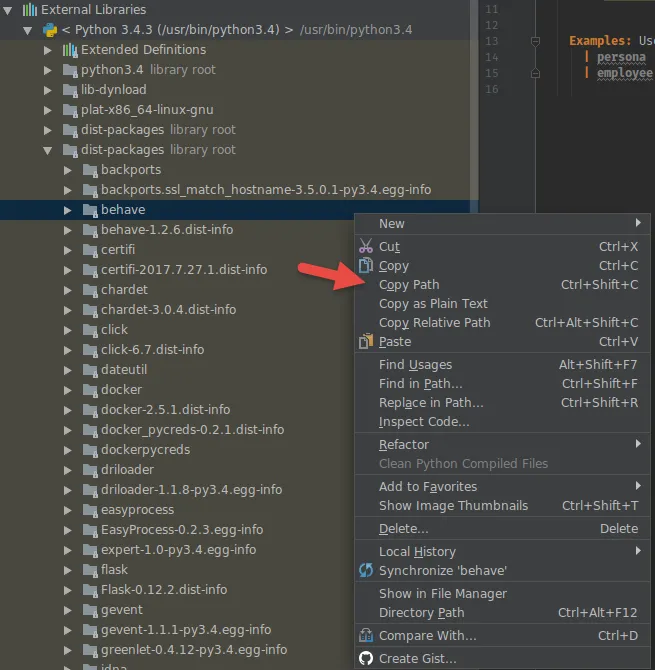Toggle code folding marker on line 13
The width and height of the screenshot is (655, 670).
click(x=535, y=41)
